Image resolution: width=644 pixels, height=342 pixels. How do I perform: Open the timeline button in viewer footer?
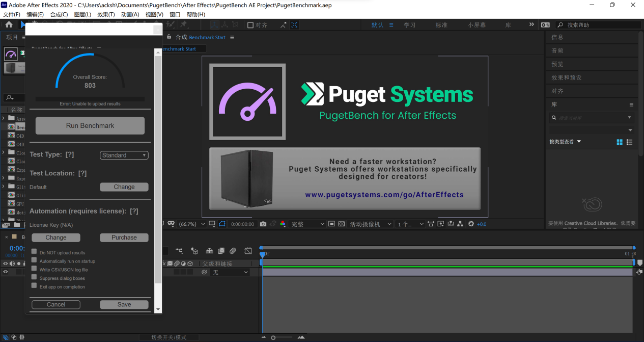(x=450, y=224)
